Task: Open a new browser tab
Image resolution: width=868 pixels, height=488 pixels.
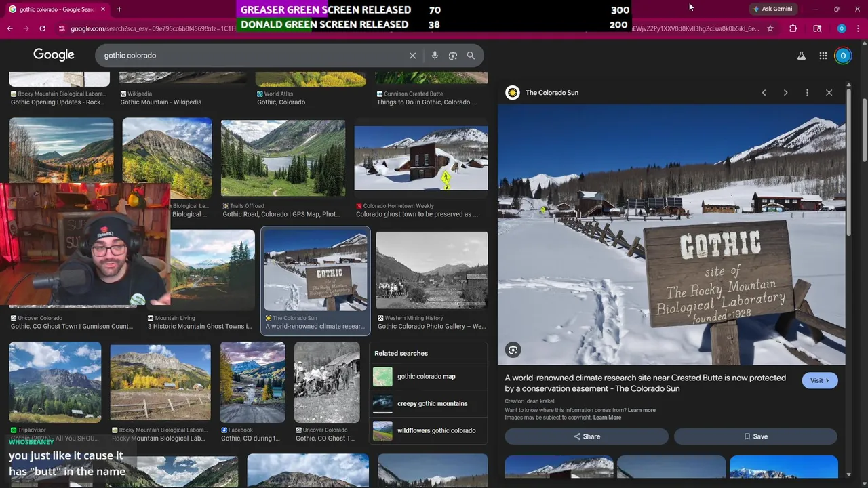Action: tap(119, 9)
